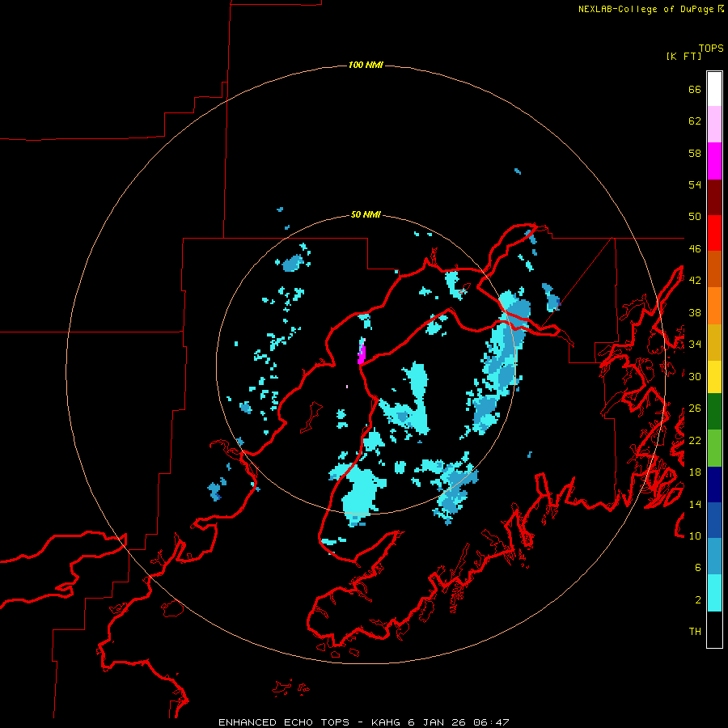Click the 42 legend value

click(695, 281)
